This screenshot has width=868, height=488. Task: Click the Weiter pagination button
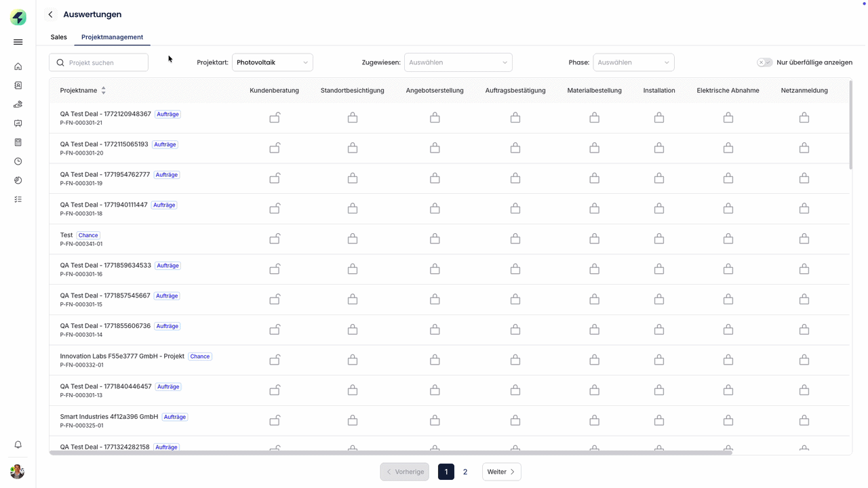click(x=501, y=472)
